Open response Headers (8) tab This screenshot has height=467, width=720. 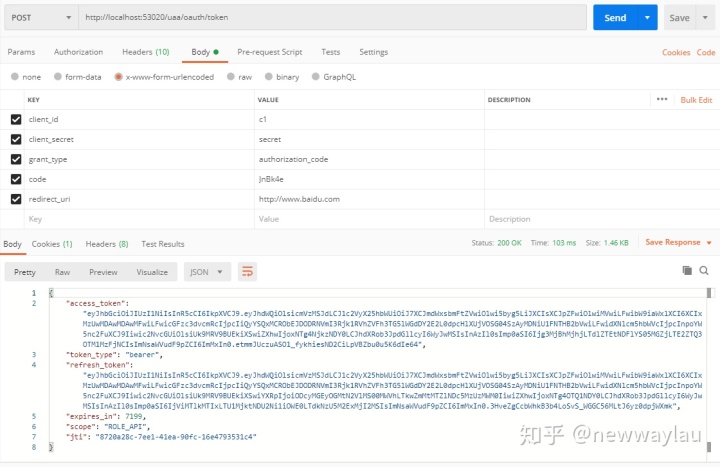pyautogui.click(x=107, y=244)
